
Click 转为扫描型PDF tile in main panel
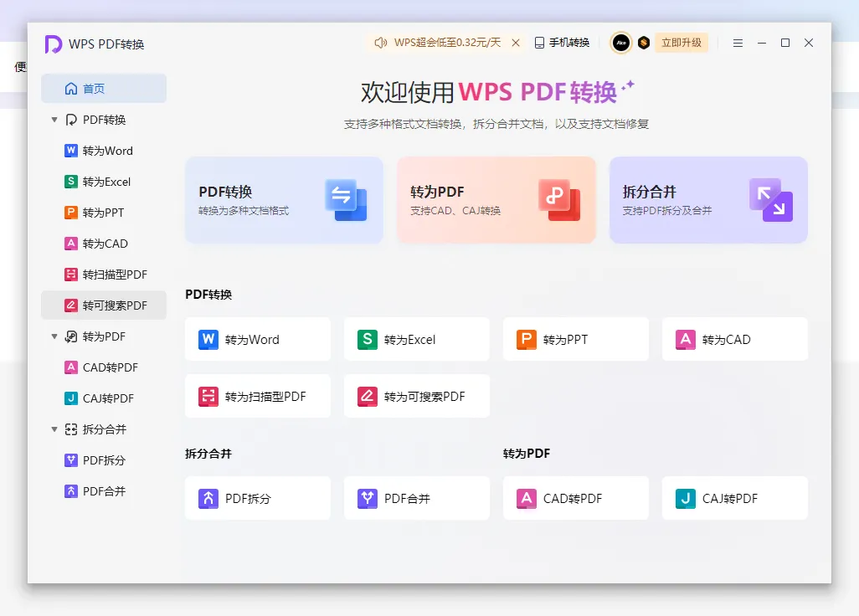[x=258, y=396]
